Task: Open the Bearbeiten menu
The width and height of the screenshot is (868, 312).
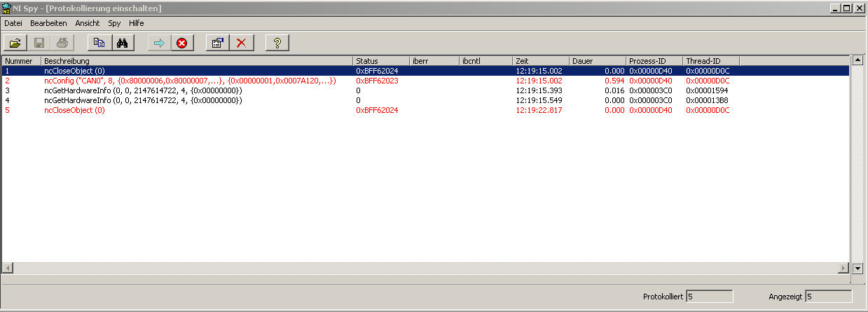Action: (x=48, y=23)
